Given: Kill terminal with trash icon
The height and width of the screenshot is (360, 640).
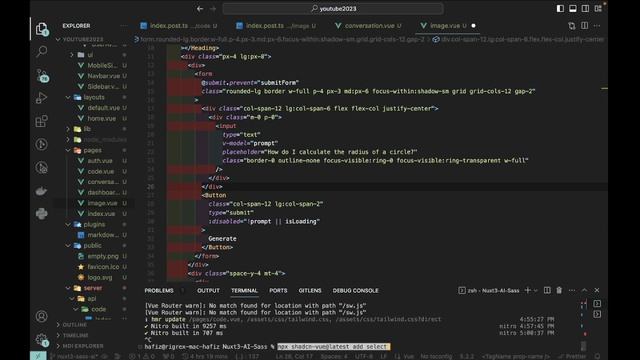Looking at the screenshot, I should click(559, 290).
